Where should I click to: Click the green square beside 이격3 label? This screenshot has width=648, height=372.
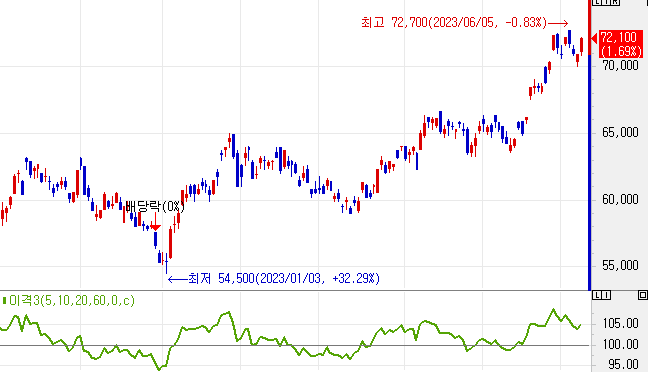pos(4,300)
